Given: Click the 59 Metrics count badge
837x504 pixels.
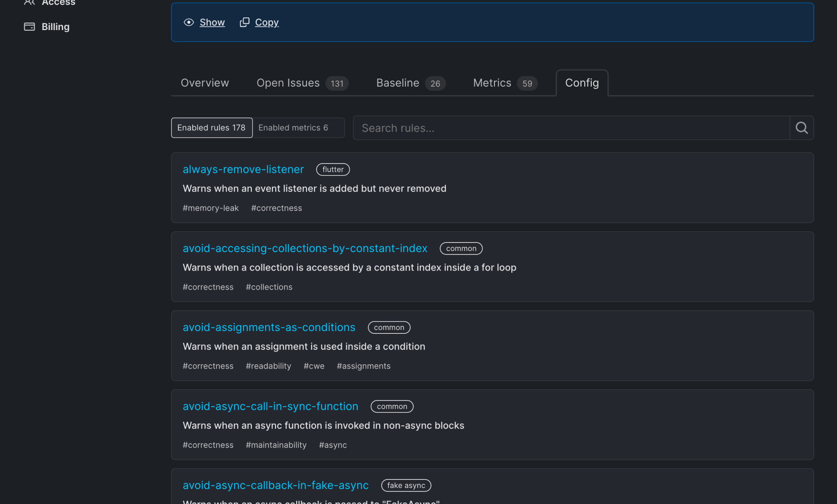Looking at the screenshot, I should [x=527, y=84].
